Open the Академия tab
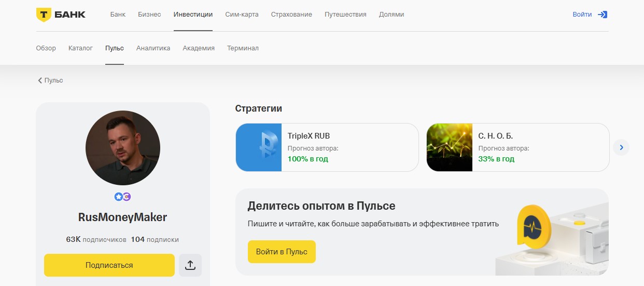This screenshot has width=644, height=286. [199, 48]
